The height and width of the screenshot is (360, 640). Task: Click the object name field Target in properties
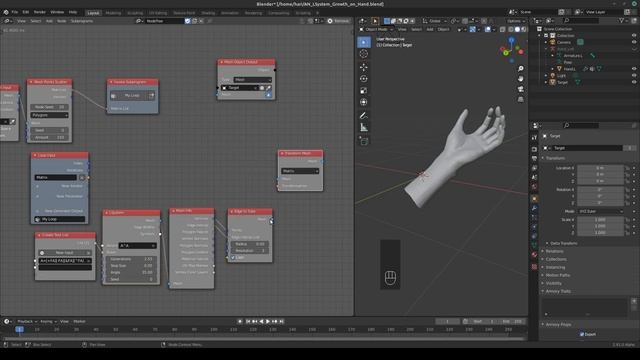[587, 148]
